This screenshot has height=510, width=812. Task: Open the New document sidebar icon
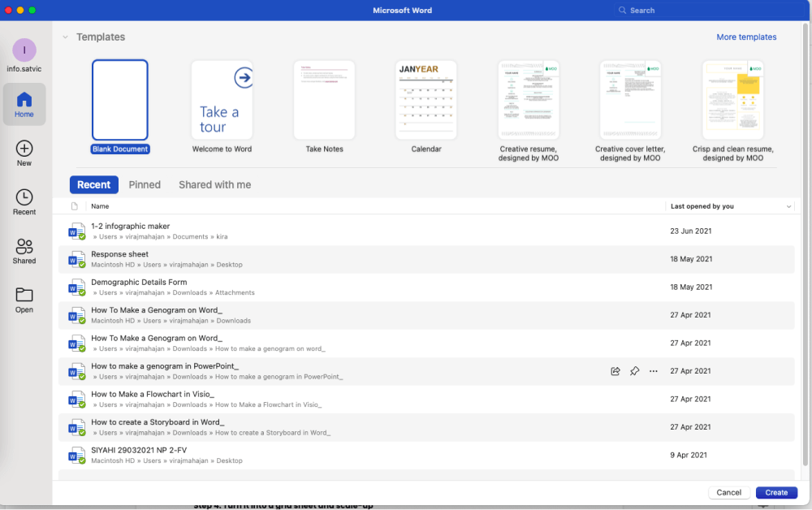[x=24, y=149]
